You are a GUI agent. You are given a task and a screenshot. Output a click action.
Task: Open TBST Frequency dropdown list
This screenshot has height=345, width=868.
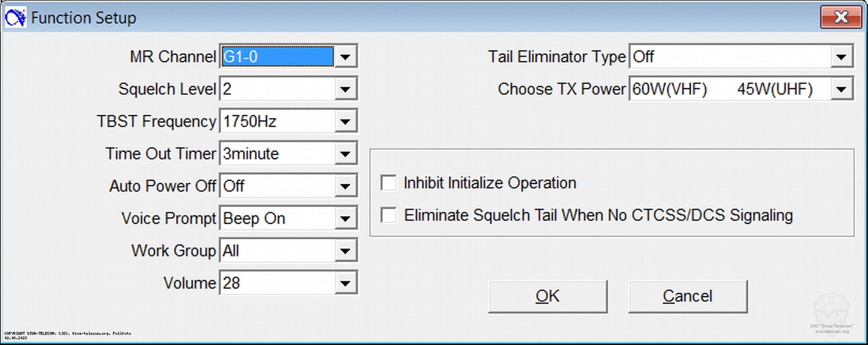click(345, 121)
